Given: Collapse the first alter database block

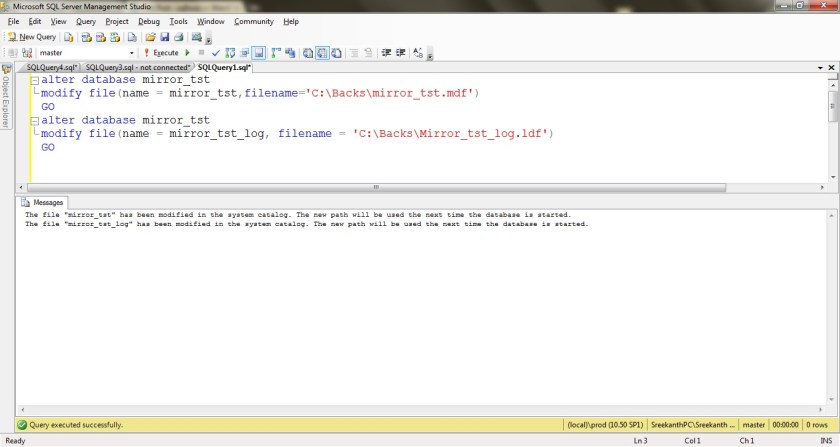Looking at the screenshot, I should (34, 79).
